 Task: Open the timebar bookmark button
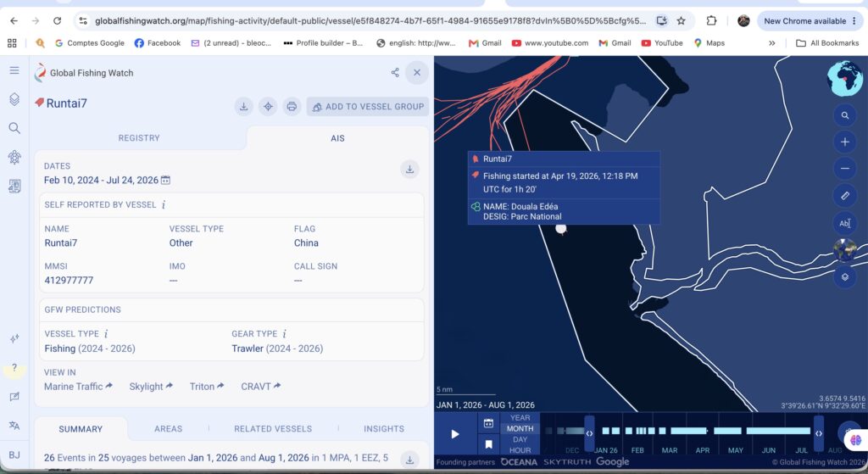click(x=488, y=444)
